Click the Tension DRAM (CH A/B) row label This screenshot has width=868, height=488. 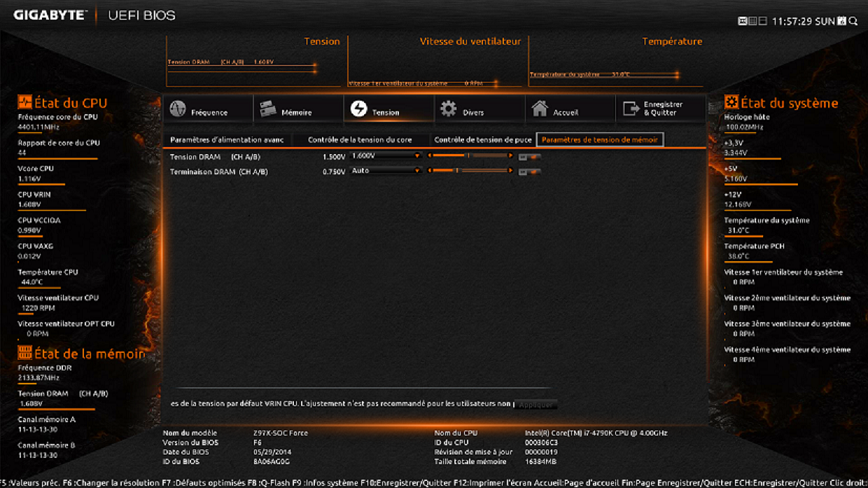[x=215, y=157]
